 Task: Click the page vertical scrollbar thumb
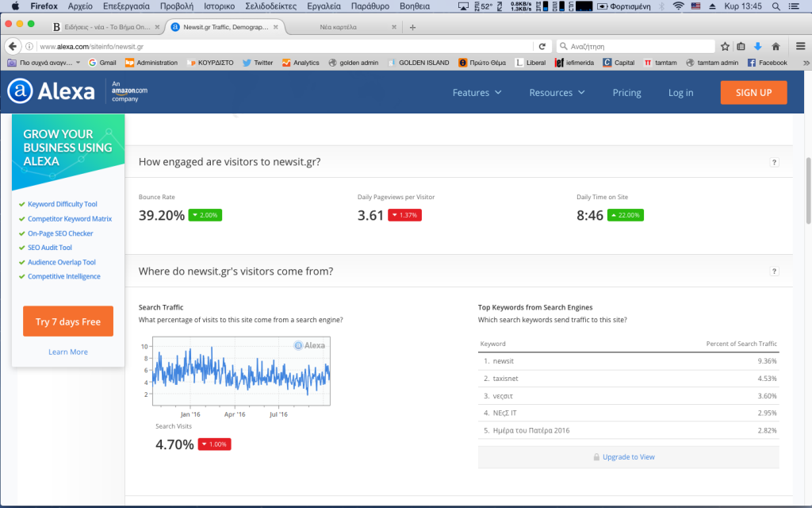(x=808, y=190)
